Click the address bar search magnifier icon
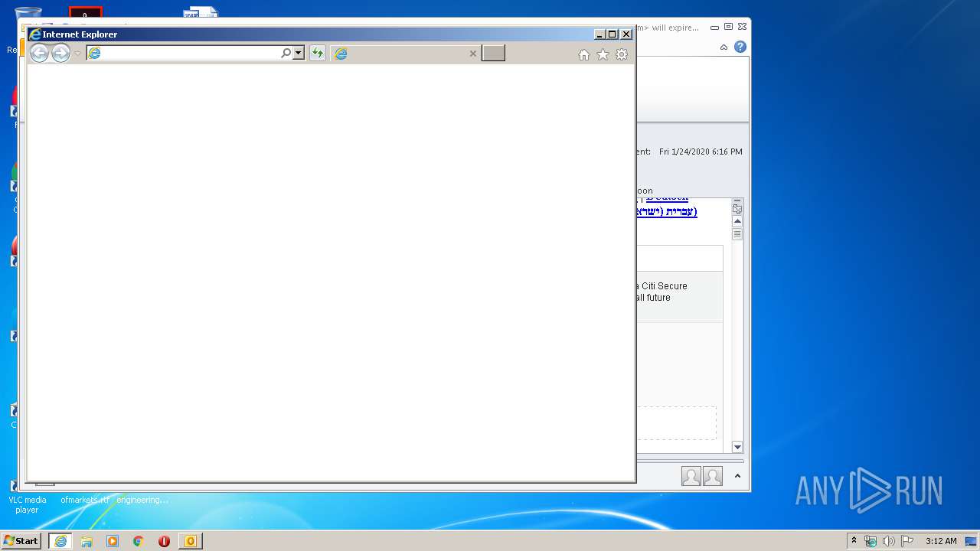This screenshot has height=551, width=980. coord(286,53)
